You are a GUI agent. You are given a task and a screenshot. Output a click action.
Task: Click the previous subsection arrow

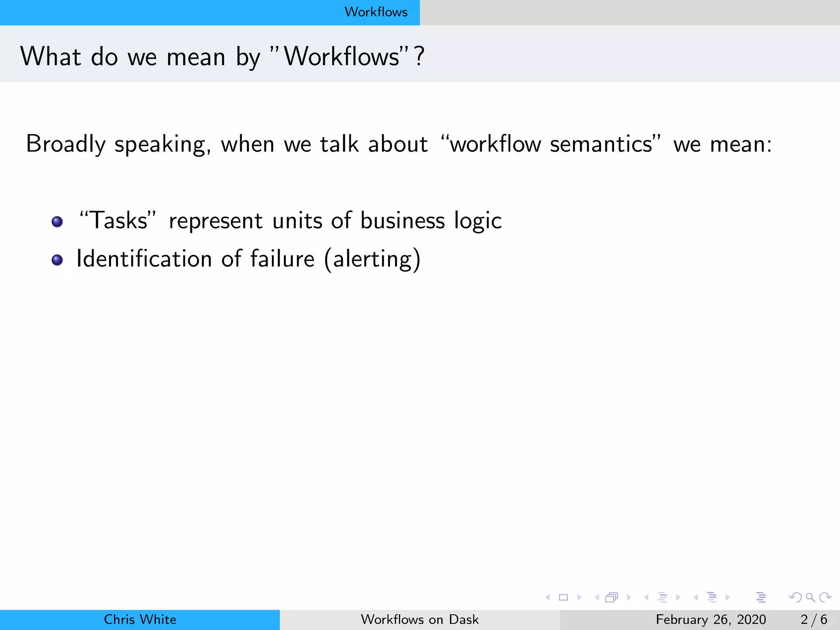[646, 598]
